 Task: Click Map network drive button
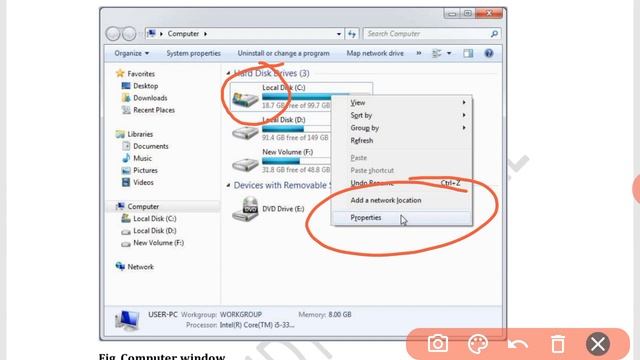pyautogui.click(x=375, y=53)
